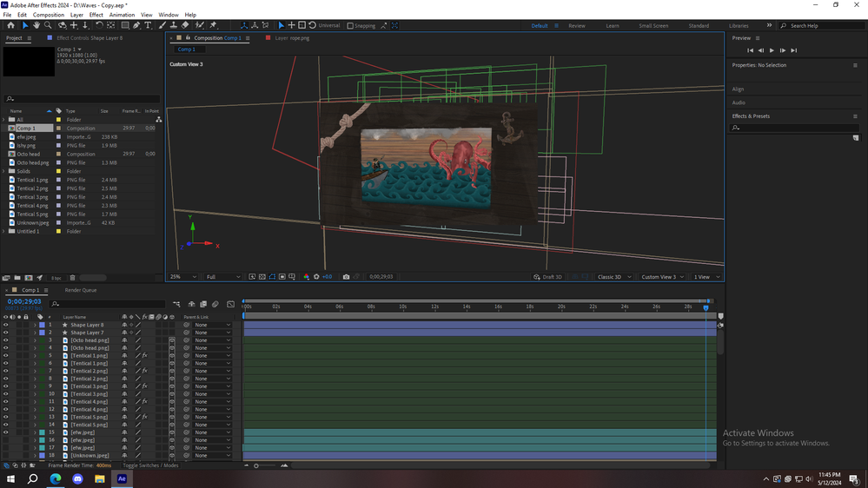Click the snapshot camera icon in viewer
868x488 pixels.
(346, 277)
